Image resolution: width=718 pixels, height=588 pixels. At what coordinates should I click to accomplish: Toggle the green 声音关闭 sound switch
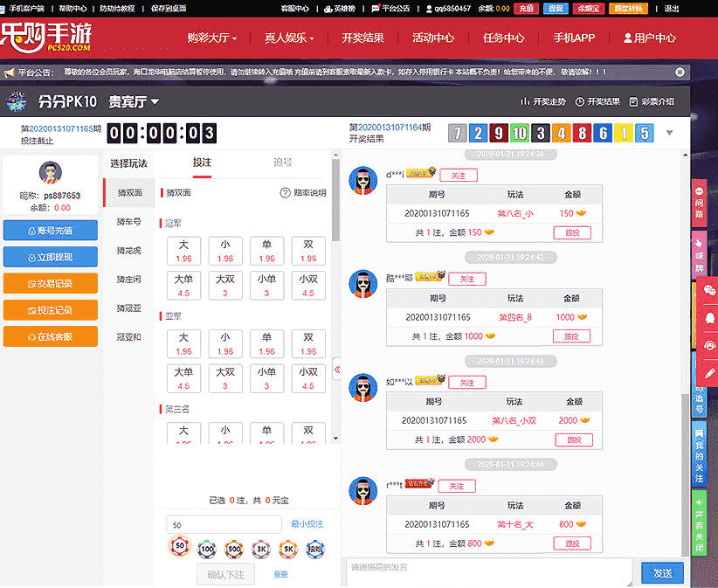[x=700, y=524]
